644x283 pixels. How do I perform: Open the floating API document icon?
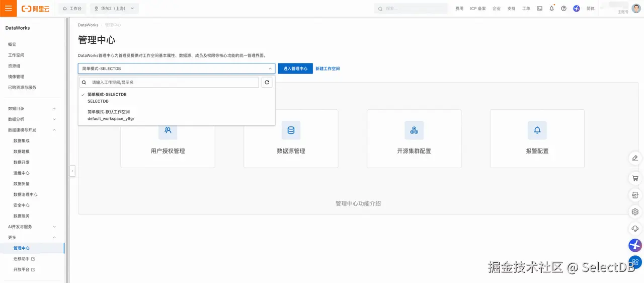pos(635,195)
